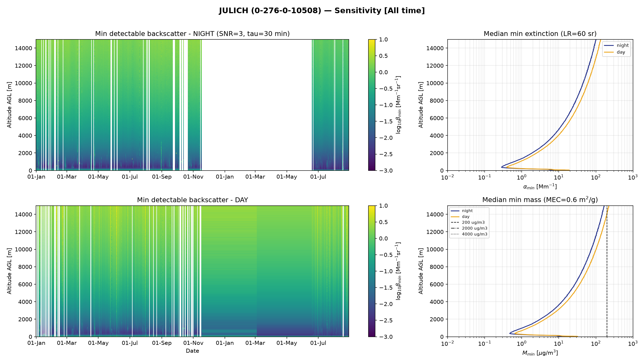Click 10³ tick on extinction plot x-axis

(x=633, y=177)
